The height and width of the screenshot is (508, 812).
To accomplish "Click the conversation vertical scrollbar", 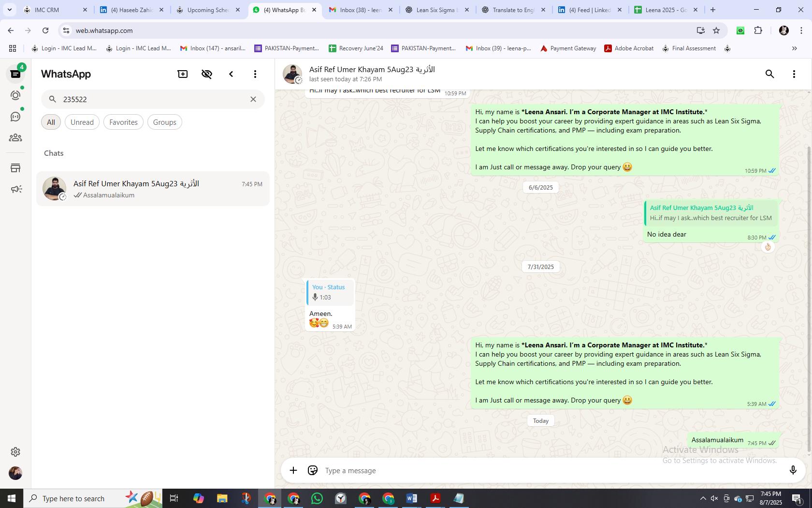I will tap(810, 300).
